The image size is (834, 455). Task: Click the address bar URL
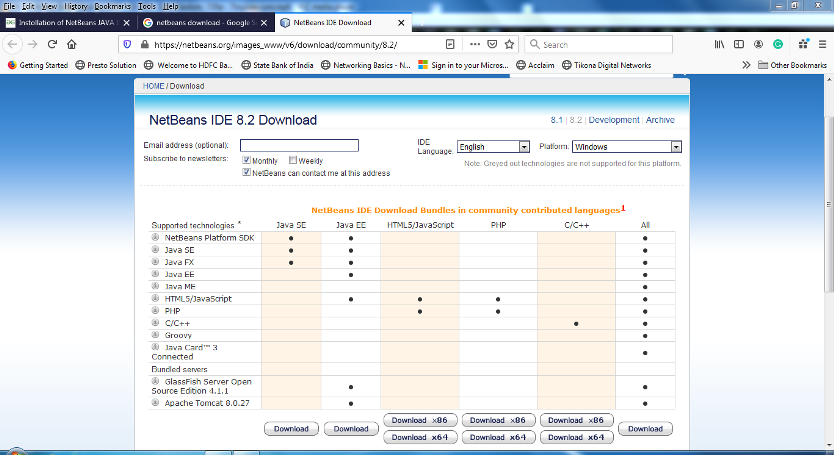[276, 45]
